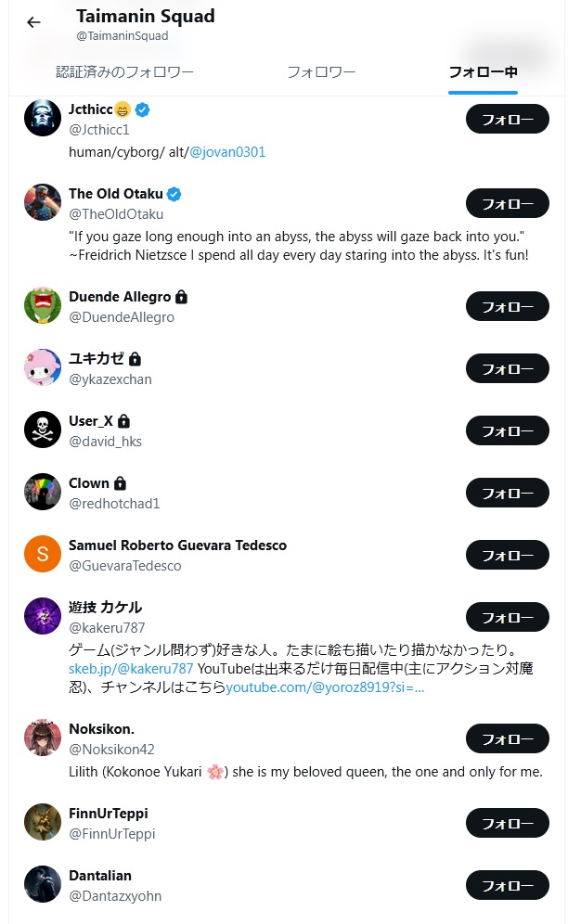
Task: Switch to フォロワー tab
Action: (x=321, y=72)
